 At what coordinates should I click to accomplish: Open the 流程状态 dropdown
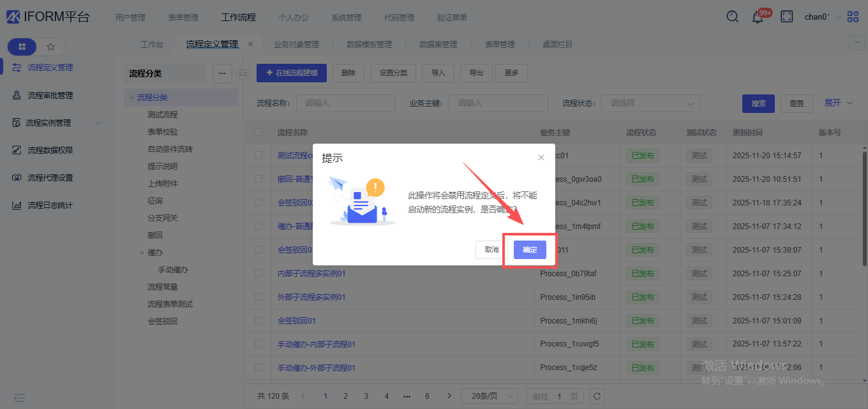point(650,103)
